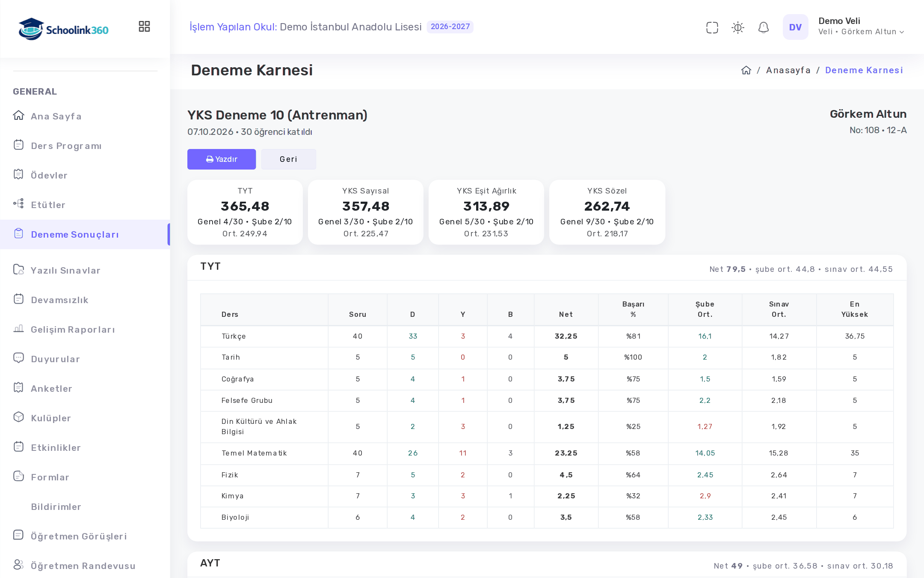Click the Formlar document icon
Viewport: 924px width, 578px height.
click(x=18, y=476)
